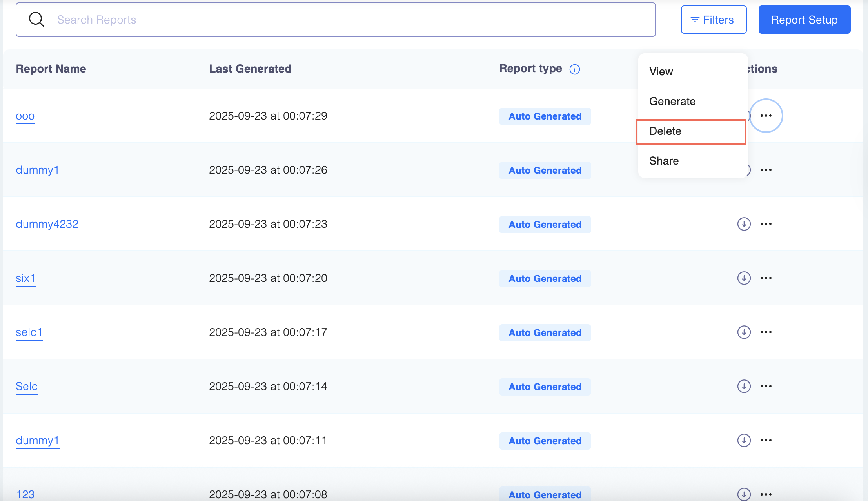Download the dummy4232 report
The width and height of the screenshot is (868, 501).
pyautogui.click(x=744, y=224)
